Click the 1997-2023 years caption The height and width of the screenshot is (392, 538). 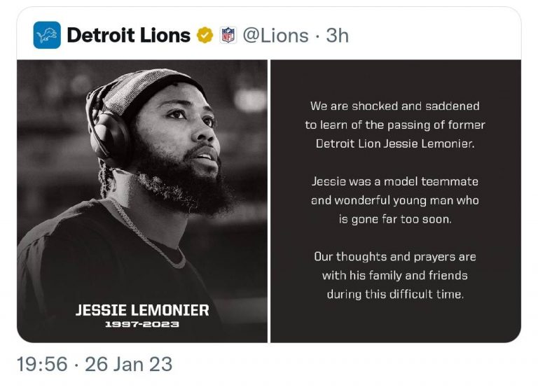[x=142, y=325]
